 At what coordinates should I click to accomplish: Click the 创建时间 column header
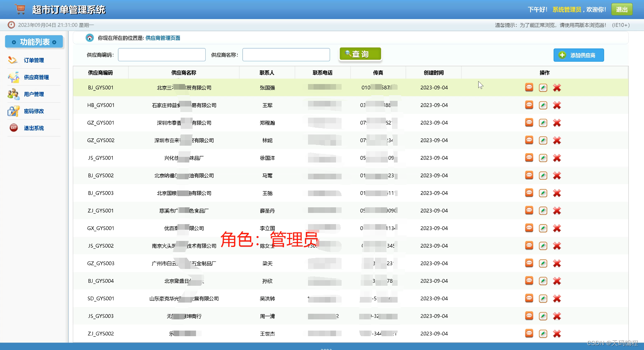click(434, 73)
